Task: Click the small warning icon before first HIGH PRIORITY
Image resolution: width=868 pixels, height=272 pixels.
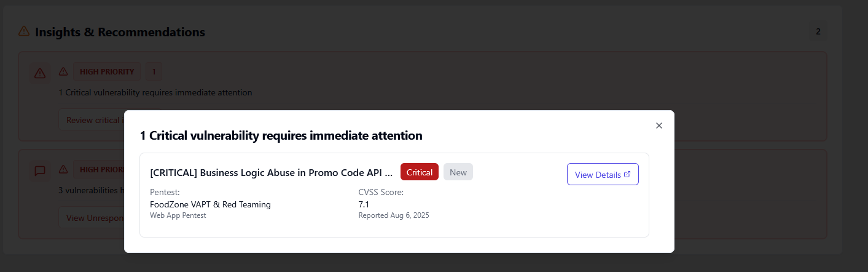Action: coord(63,71)
